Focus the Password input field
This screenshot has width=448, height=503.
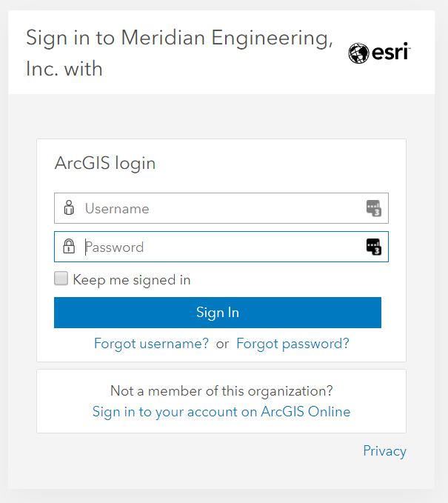click(222, 247)
